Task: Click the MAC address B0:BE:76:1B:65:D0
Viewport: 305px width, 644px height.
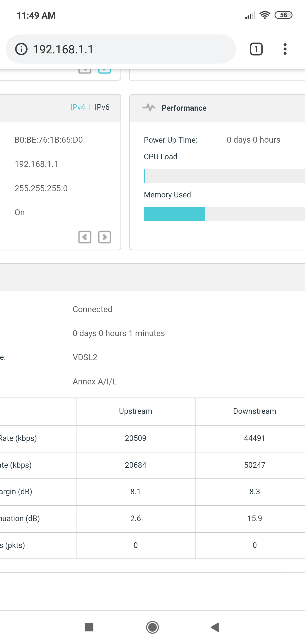Action: (49, 140)
